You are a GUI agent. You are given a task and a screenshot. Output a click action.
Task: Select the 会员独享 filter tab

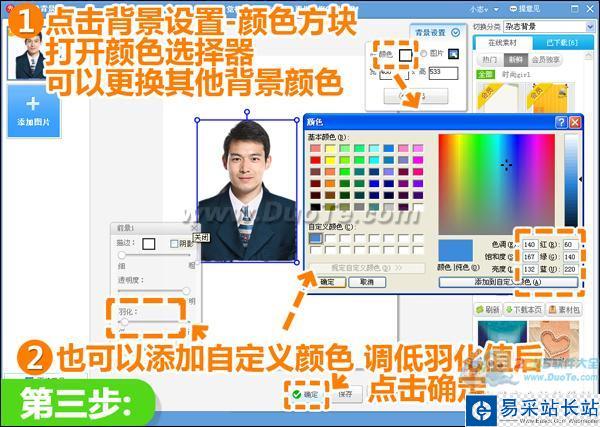545,60
